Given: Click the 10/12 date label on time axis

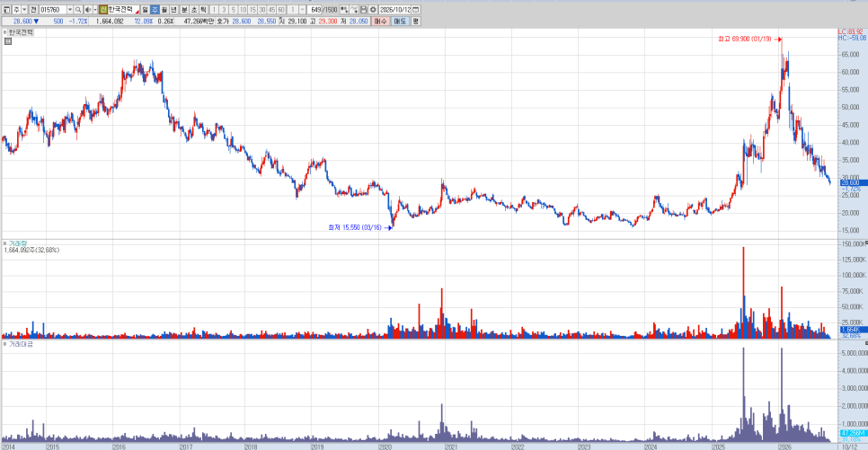Looking at the screenshot, I should [x=849, y=446].
